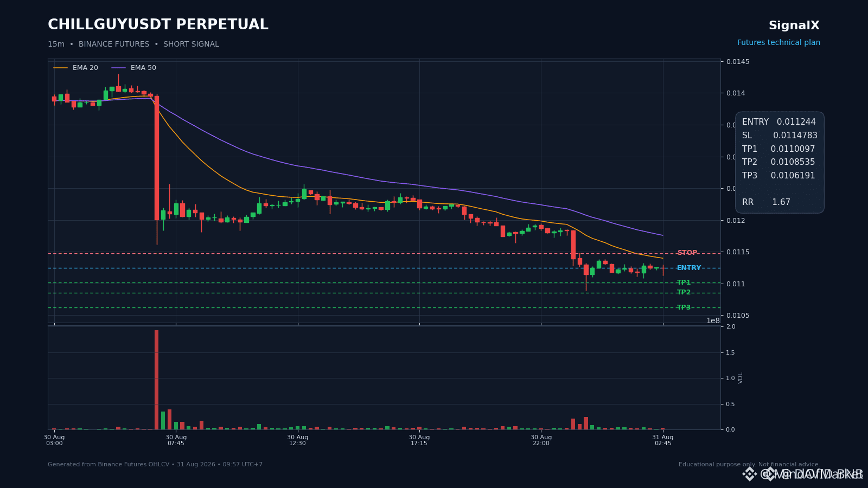Click the ENTRY 0.011244 row in info box

point(779,122)
